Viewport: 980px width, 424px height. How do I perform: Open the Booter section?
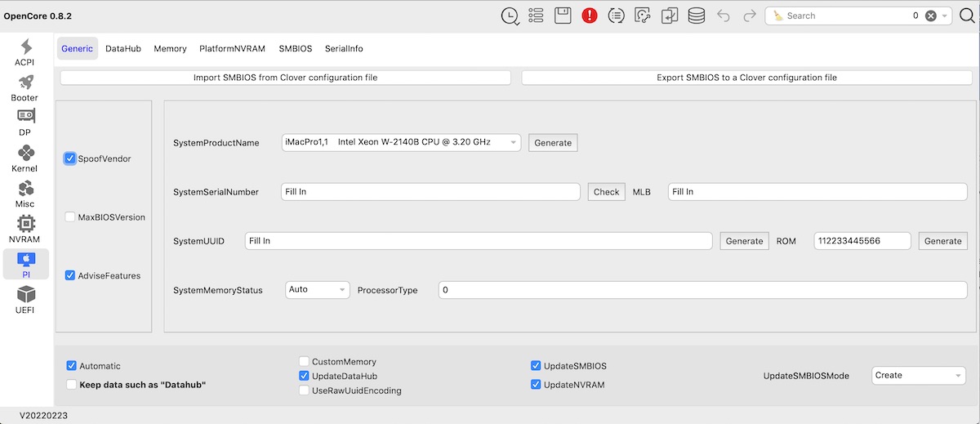tap(26, 87)
